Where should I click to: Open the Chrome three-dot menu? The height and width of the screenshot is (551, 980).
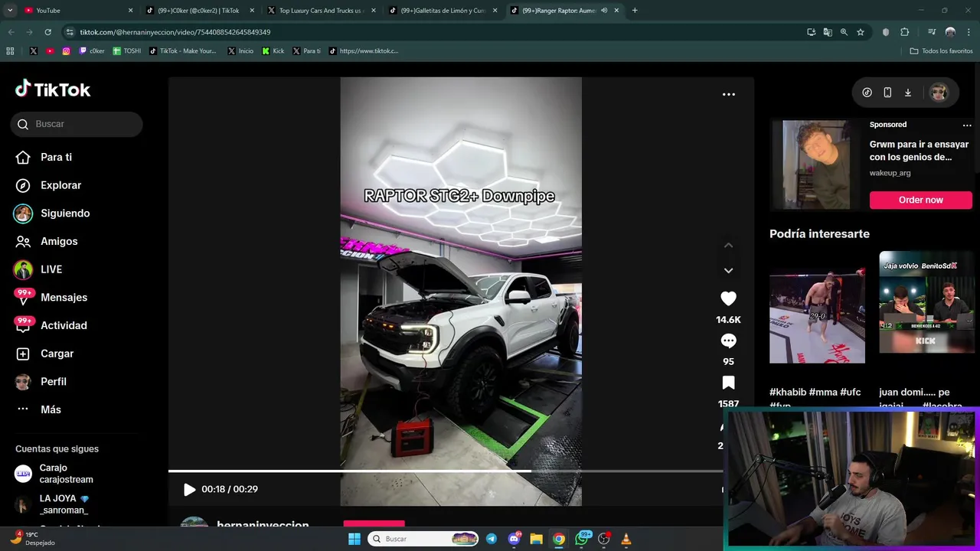(969, 32)
